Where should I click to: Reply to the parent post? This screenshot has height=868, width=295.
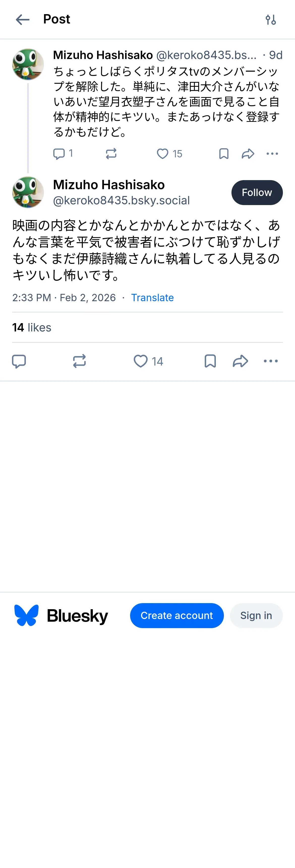59,154
